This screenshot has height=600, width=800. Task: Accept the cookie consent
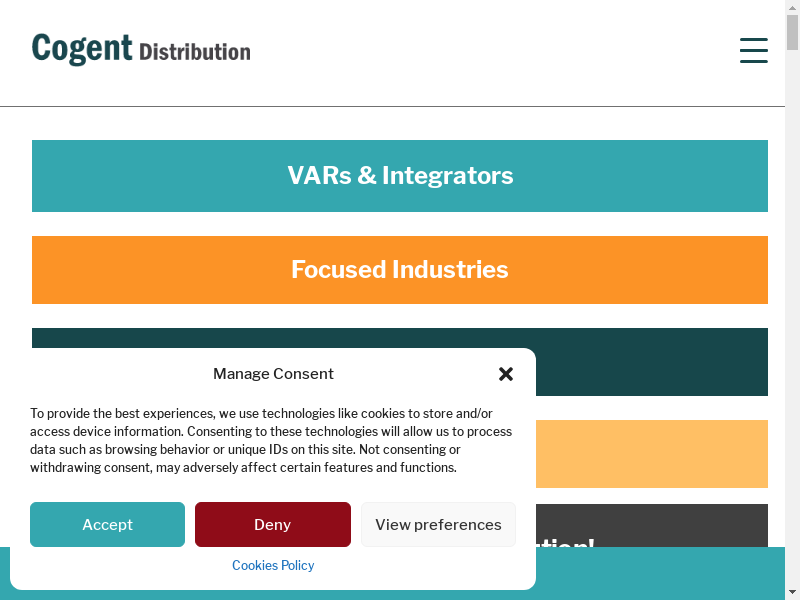coord(107,524)
